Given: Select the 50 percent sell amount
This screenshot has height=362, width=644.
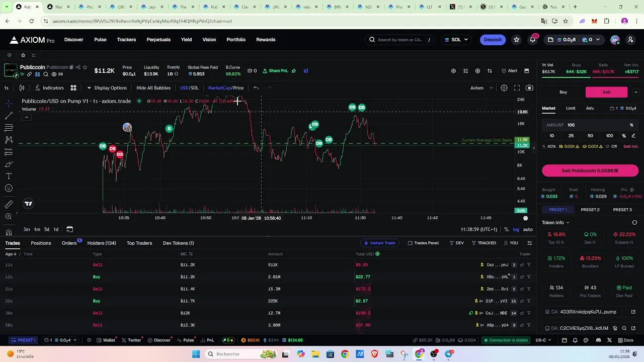Looking at the screenshot, I should point(590,136).
